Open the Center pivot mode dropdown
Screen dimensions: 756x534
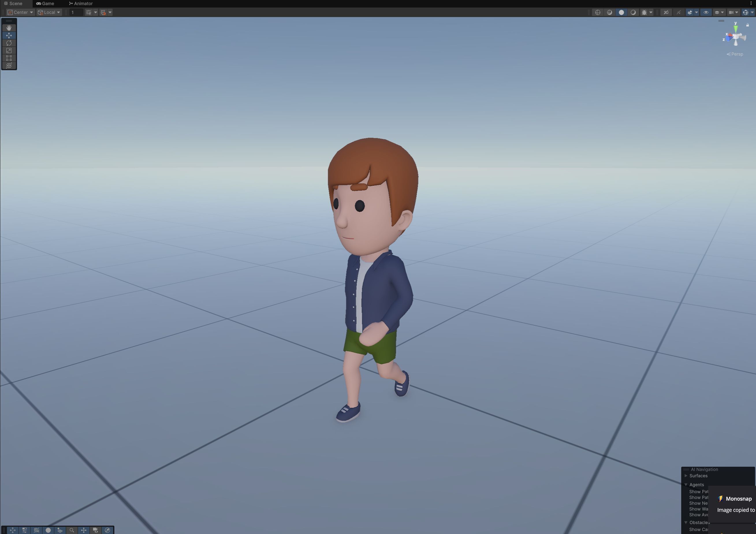(21, 12)
